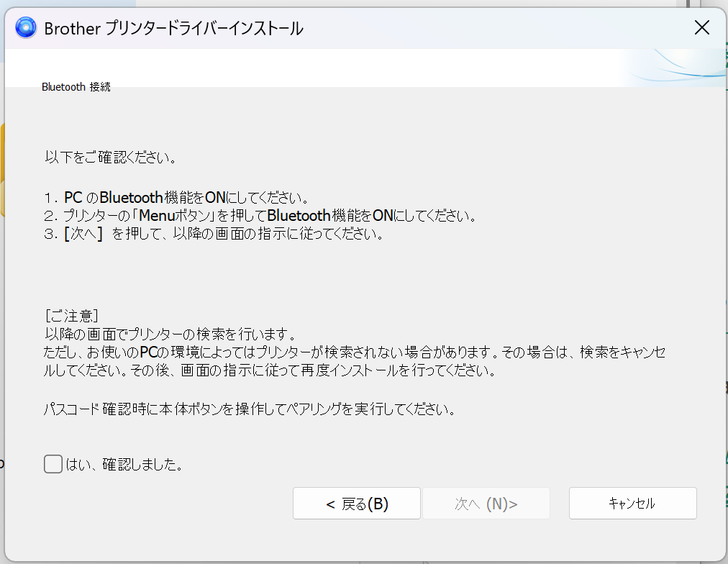
Task: Click the 'キャンセル' cancel button
Action: (633, 503)
